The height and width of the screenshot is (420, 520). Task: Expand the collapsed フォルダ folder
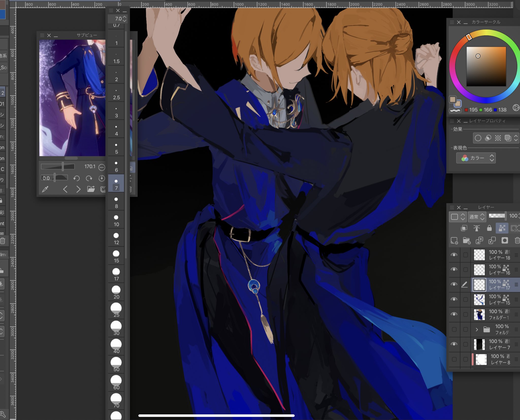477,329
